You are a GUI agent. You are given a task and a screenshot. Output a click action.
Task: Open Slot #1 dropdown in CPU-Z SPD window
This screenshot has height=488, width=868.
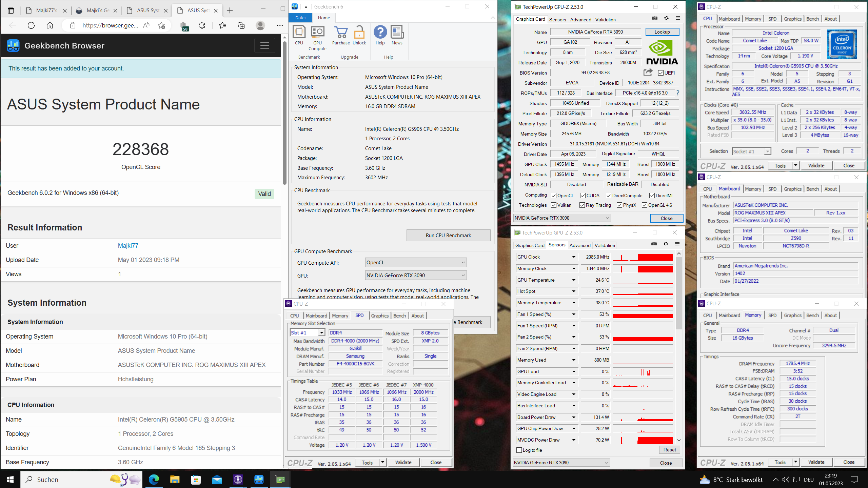coord(308,333)
